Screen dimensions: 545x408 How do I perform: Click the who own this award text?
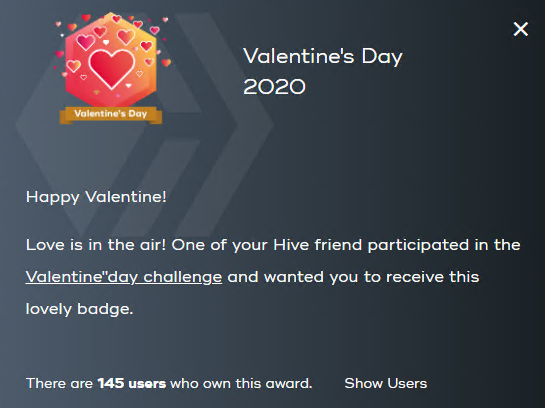click(x=241, y=383)
